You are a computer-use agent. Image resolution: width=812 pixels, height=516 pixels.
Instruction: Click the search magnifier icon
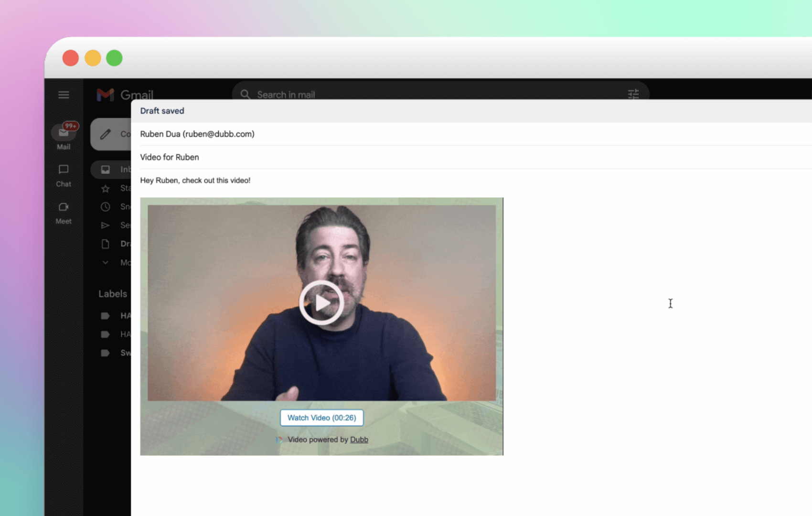click(245, 95)
